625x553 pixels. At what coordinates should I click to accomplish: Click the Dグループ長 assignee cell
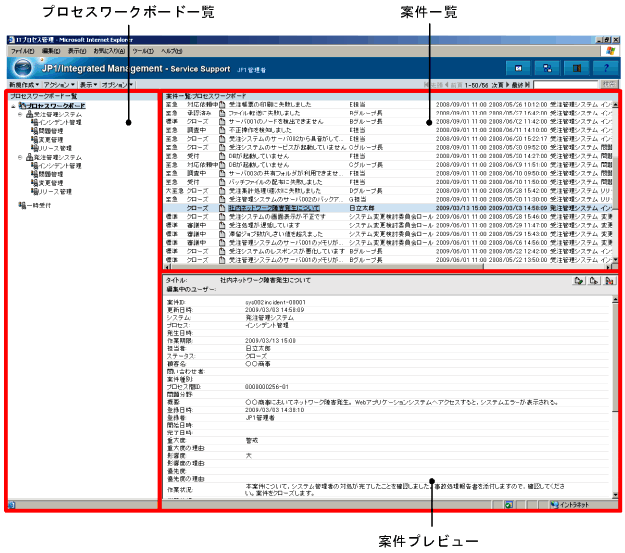(366, 191)
